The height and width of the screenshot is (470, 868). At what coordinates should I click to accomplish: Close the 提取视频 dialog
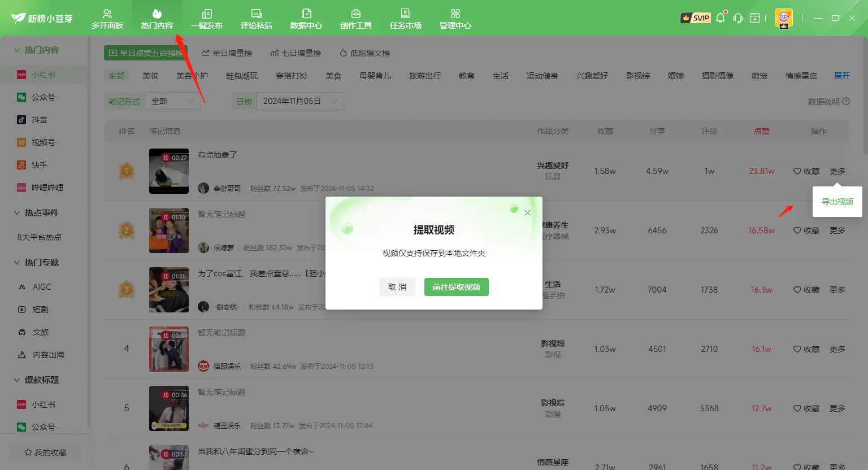click(527, 213)
